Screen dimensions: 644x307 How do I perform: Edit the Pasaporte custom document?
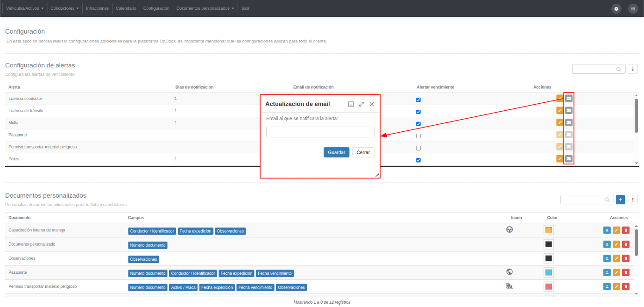(616, 272)
